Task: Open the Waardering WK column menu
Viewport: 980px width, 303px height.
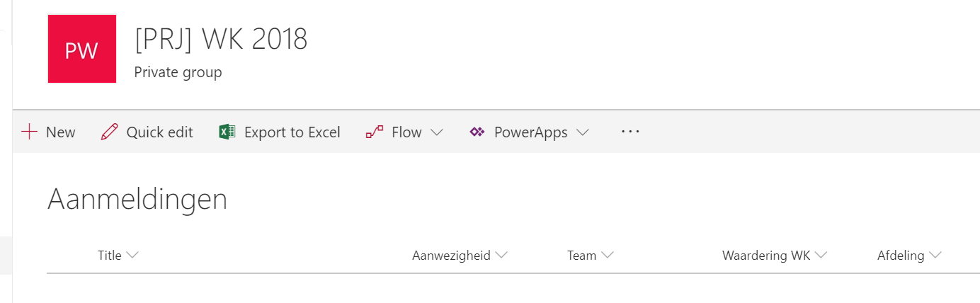Action: point(775,256)
